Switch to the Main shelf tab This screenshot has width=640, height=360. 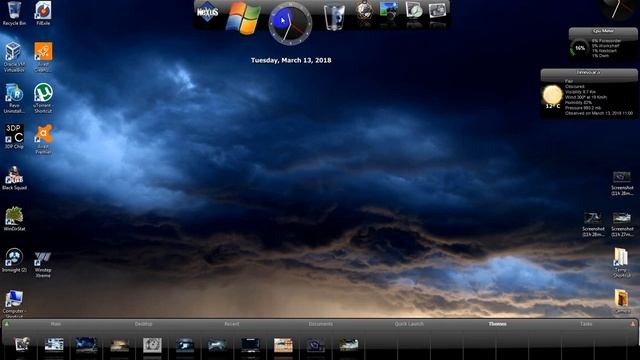tap(56, 324)
